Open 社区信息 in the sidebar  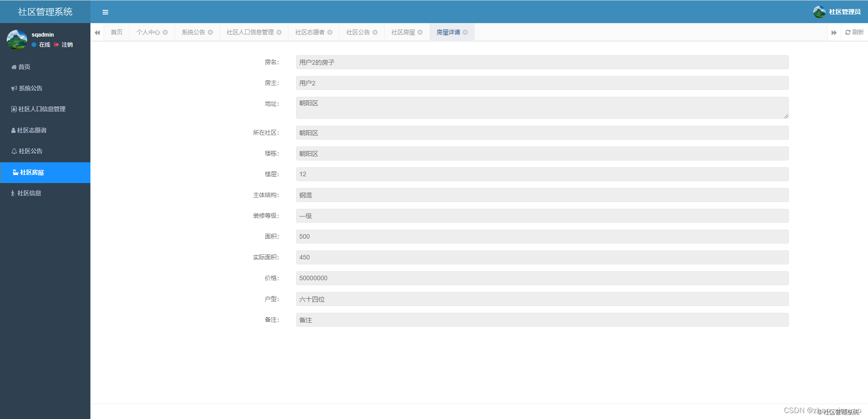45,193
